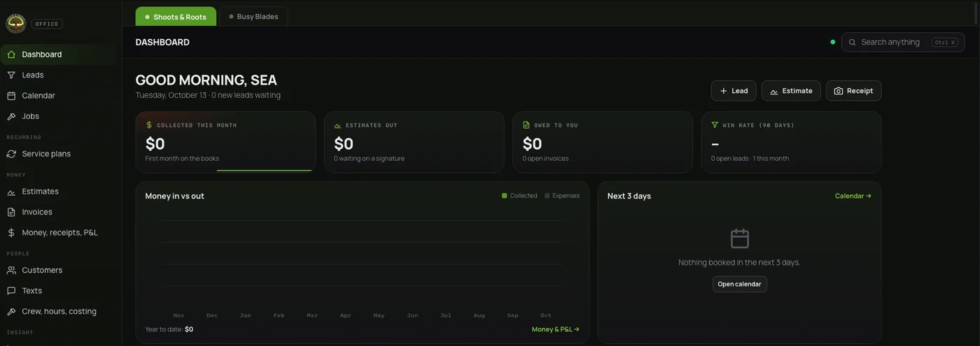Click the chart icon on Estimates Out card

coord(337,125)
